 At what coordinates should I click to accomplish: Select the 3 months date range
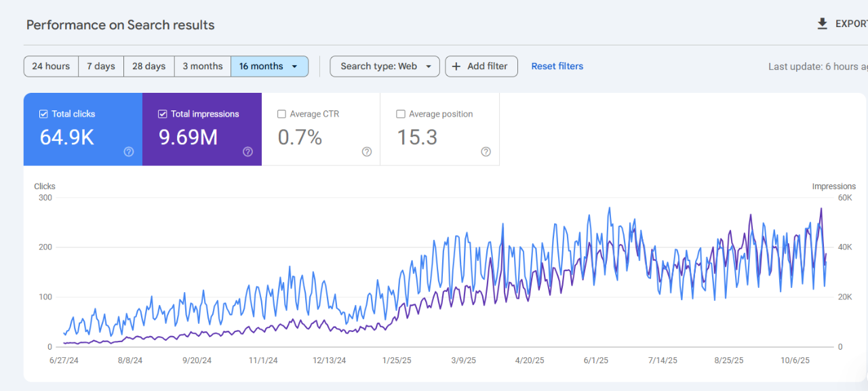click(203, 66)
